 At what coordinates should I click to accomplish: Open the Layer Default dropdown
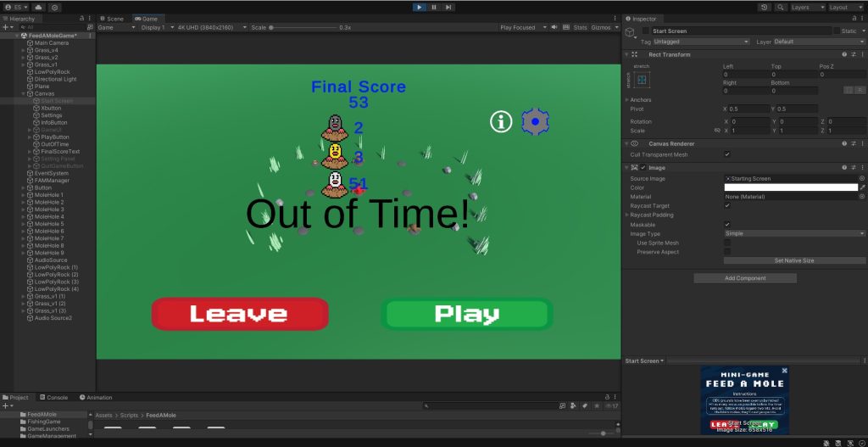[818, 42]
